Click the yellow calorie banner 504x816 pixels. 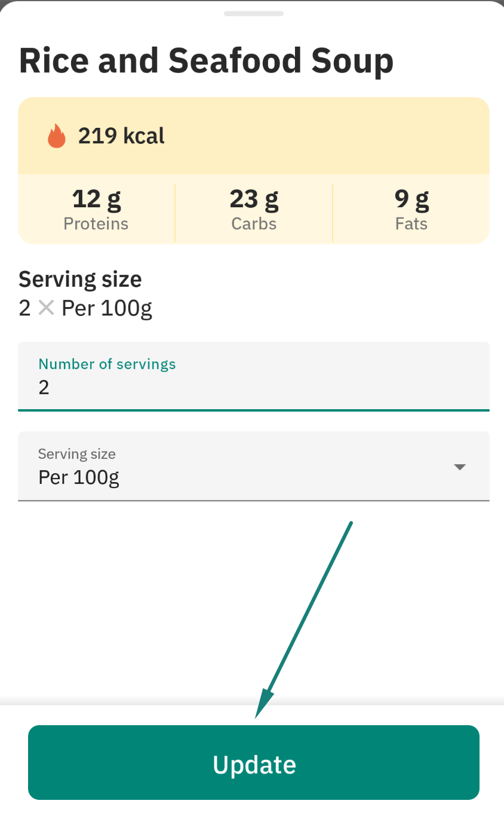click(254, 136)
